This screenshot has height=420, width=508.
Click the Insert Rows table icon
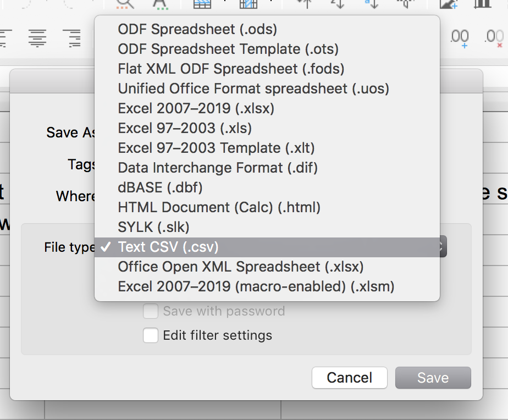point(202,4)
